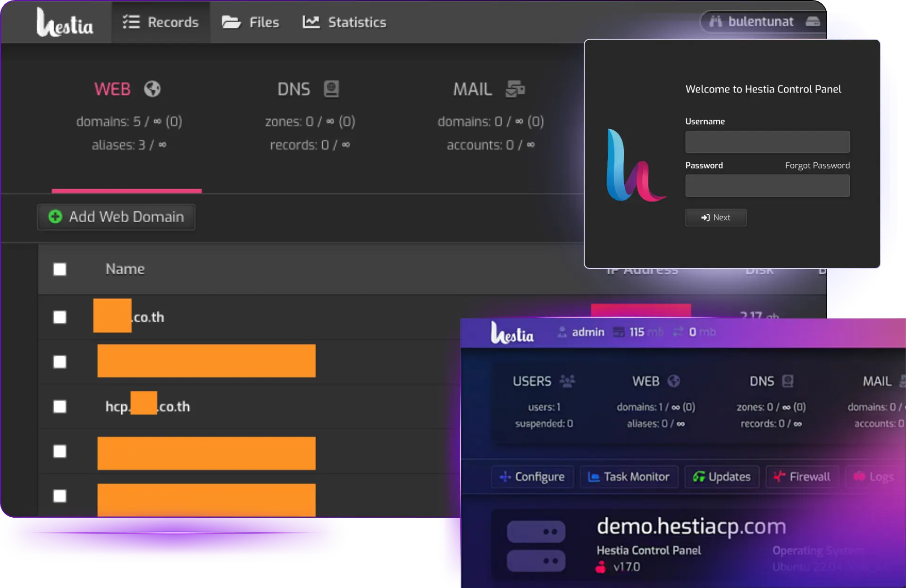Screen dimensions: 906x588
Task: Click admin user in purple panel header
Action: [588, 332]
